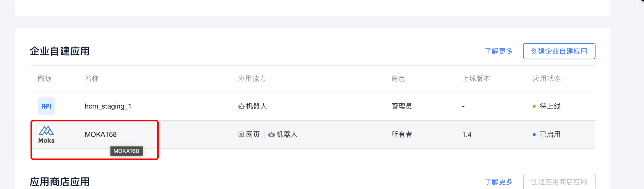Click the 上线版本 column header
Viewport: 644px width, 189px height.
[x=476, y=78]
